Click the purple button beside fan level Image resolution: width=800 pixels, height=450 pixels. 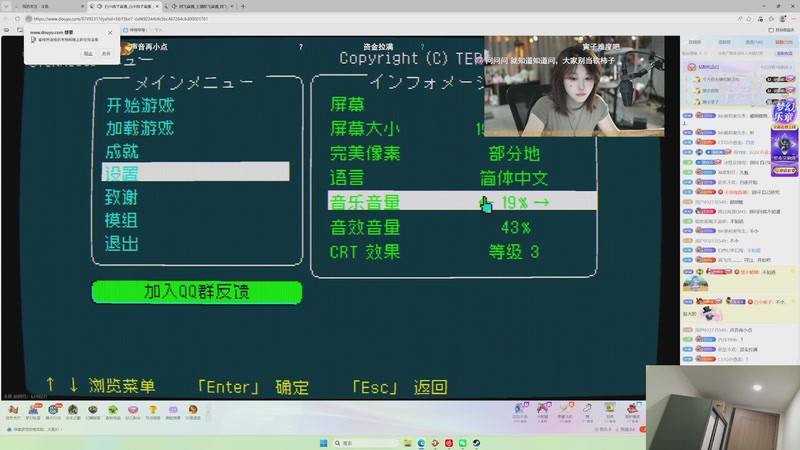pos(784,53)
